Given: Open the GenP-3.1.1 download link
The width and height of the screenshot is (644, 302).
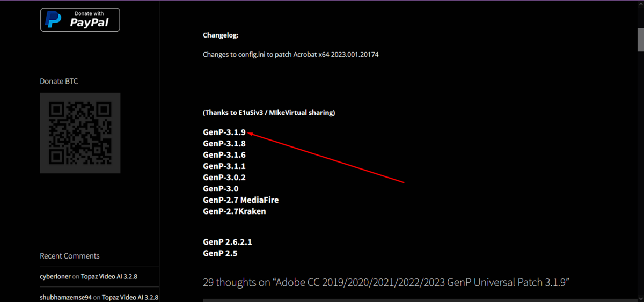Looking at the screenshot, I should click(x=224, y=166).
